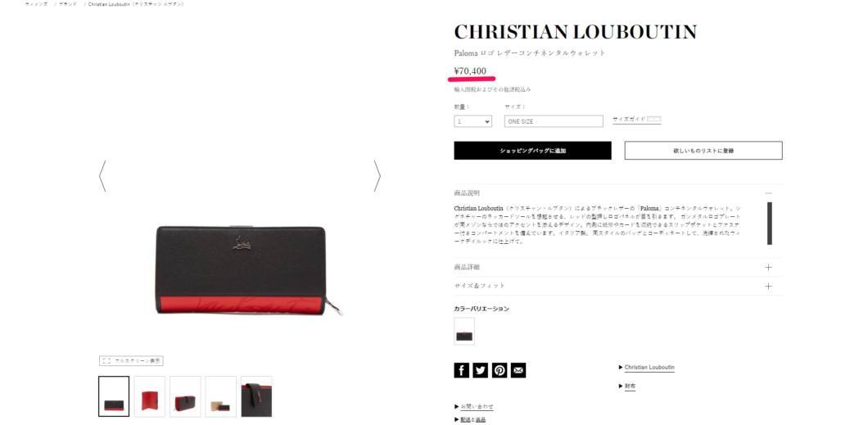Share product on Facebook icon
868x425 pixels.
coord(461,370)
